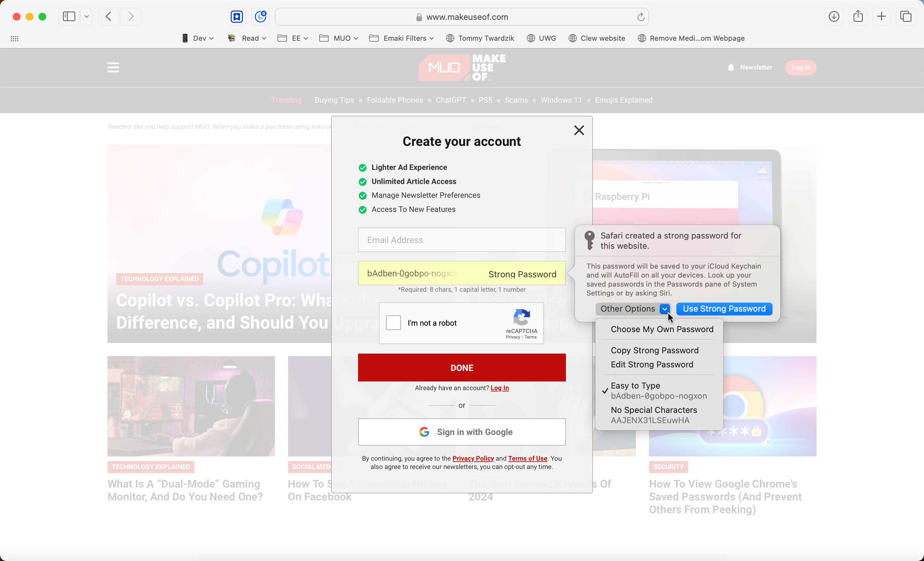Select Copy Strong Password

(x=654, y=350)
